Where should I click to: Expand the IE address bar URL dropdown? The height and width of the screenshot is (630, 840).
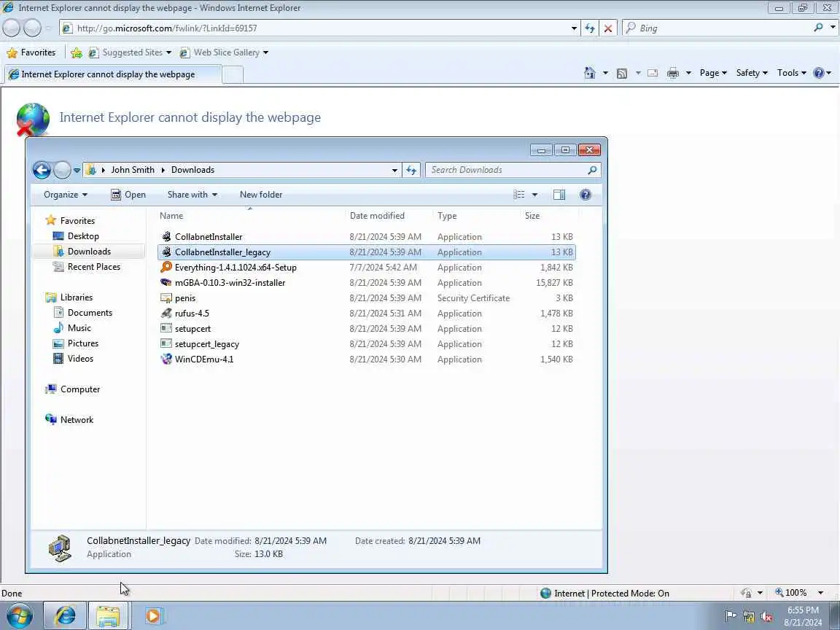[x=574, y=28]
